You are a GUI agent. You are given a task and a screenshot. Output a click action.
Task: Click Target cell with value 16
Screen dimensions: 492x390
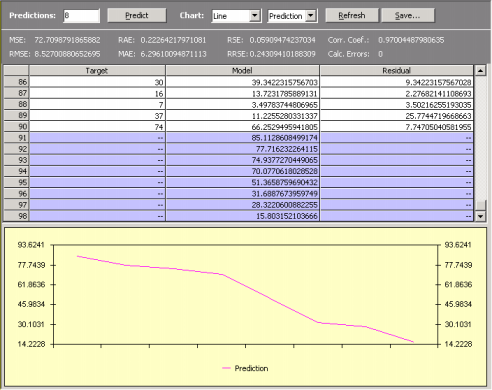coord(97,93)
